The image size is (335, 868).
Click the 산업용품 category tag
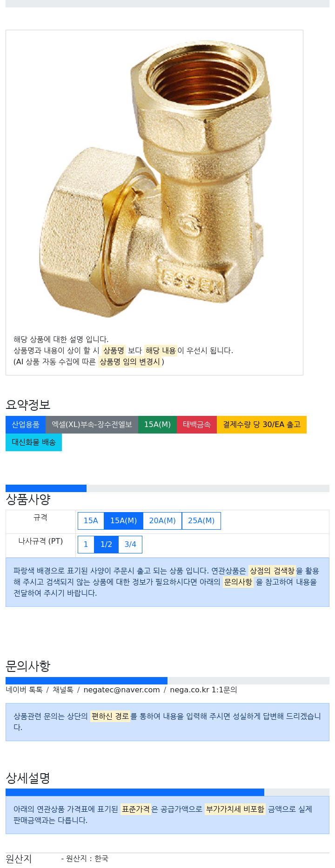(26, 425)
